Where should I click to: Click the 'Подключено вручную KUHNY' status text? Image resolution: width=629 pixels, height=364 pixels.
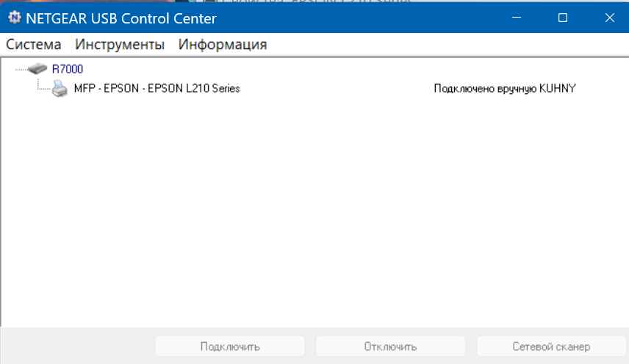[505, 89]
